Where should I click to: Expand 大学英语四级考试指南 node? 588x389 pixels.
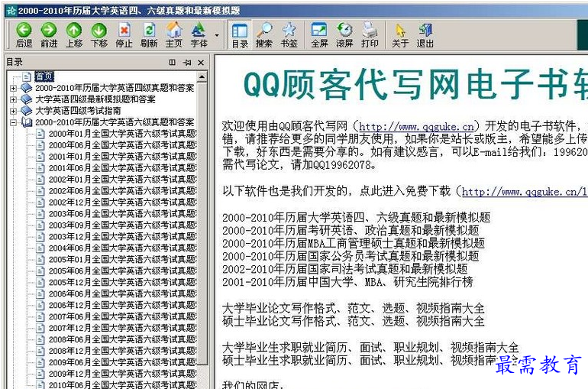click(13, 111)
